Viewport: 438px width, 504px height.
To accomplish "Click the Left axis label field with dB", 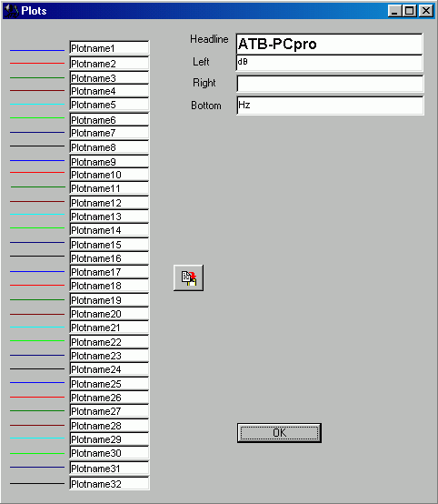I will pyautogui.click(x=330, y=64).
